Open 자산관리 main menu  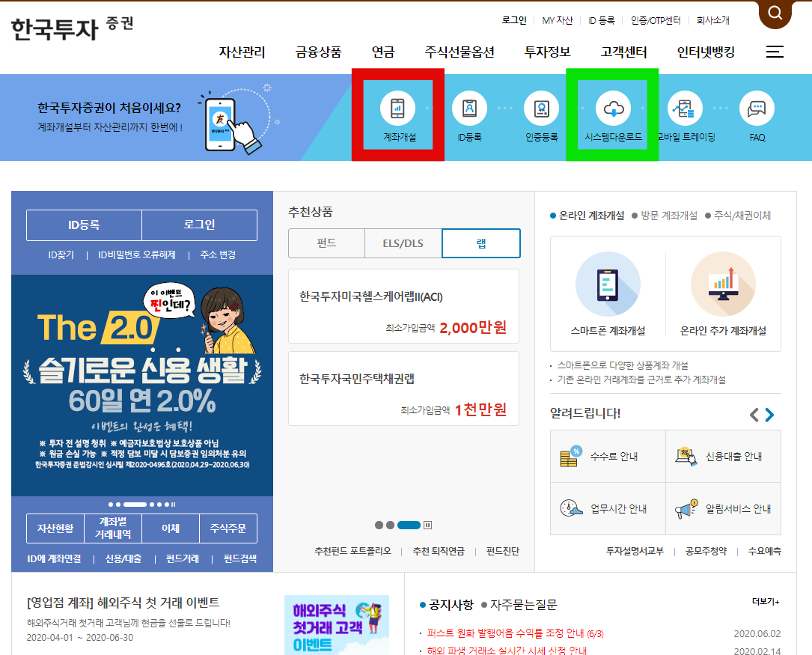tap(242, 52)
